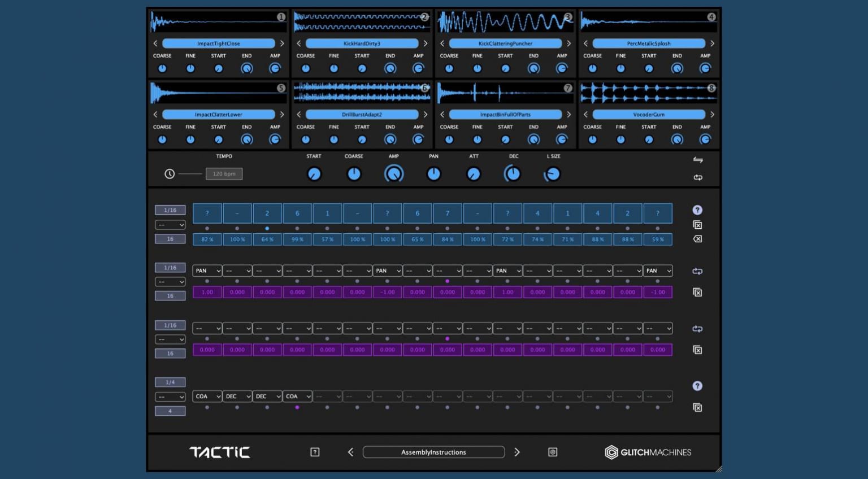Click the 1/4 rate button
This screenshot has height=479, width=868.
[170, 382]
